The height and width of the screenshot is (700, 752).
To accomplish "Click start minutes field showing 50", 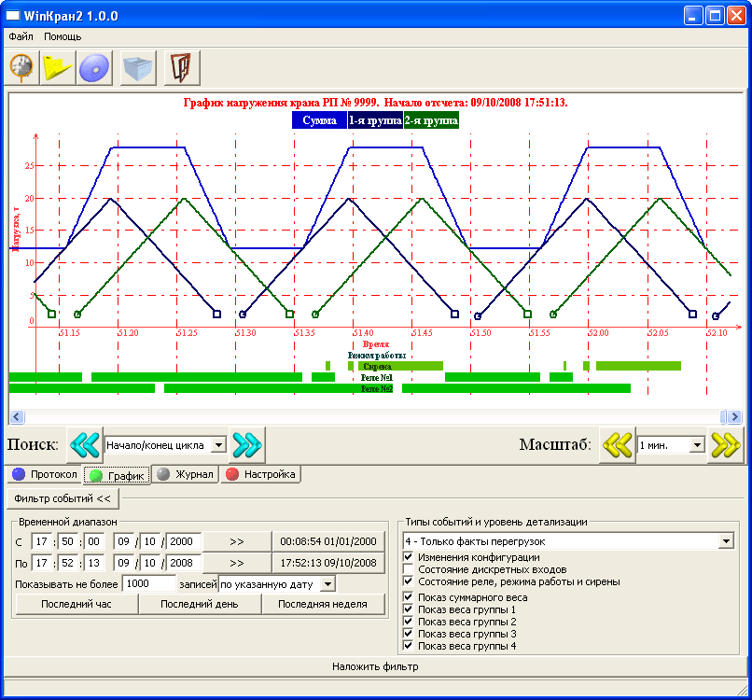I will (x=67, y=541).
